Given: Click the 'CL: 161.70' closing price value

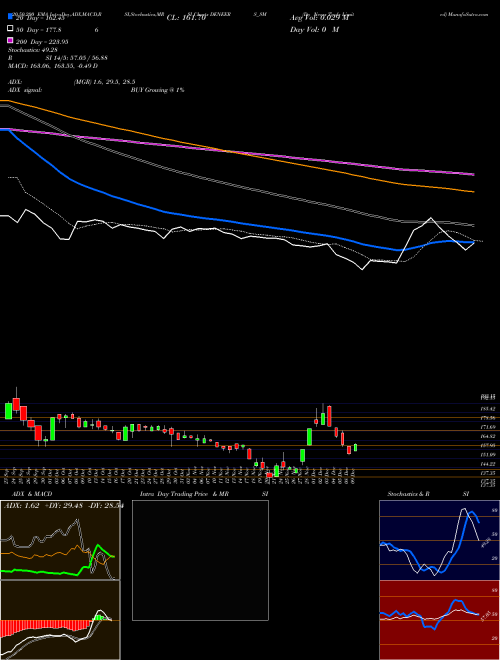Looking at the screenshot, I should coord(186,18).
